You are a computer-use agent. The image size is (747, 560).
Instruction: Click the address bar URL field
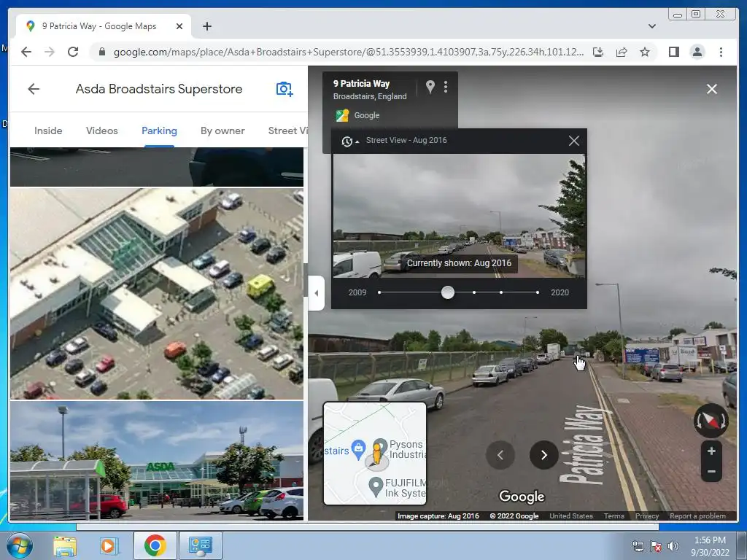click(348, 52)
